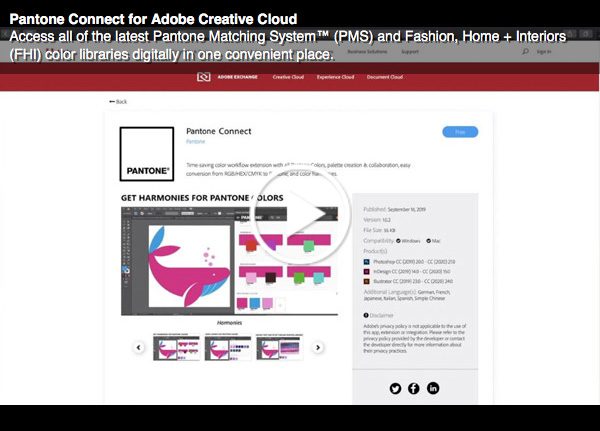Viewport: 600px width, 431px height.
Task: Click the Pantone logo image
Action: pos(147,154)
